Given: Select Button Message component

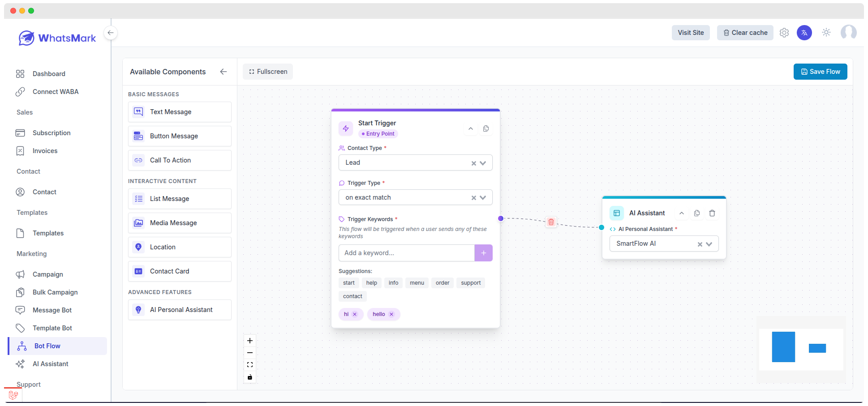Looking at the screenshot, I should (180, 136).
